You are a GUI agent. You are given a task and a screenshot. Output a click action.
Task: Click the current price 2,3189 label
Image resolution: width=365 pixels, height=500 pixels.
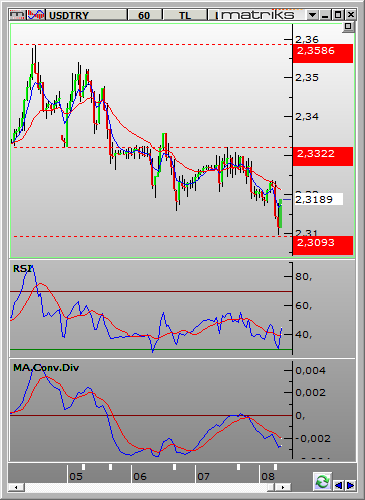click(318, 199)
